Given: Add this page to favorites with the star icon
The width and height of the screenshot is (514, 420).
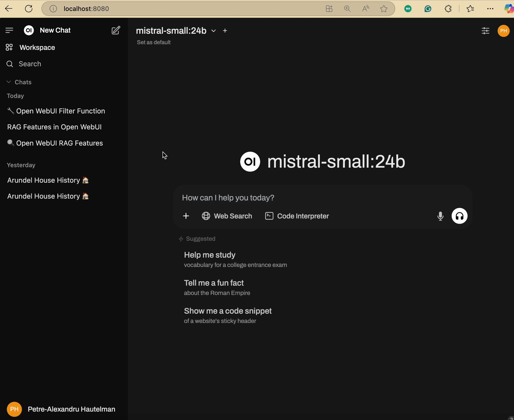Looking at the screenshot, I should (x=384, y=9).
